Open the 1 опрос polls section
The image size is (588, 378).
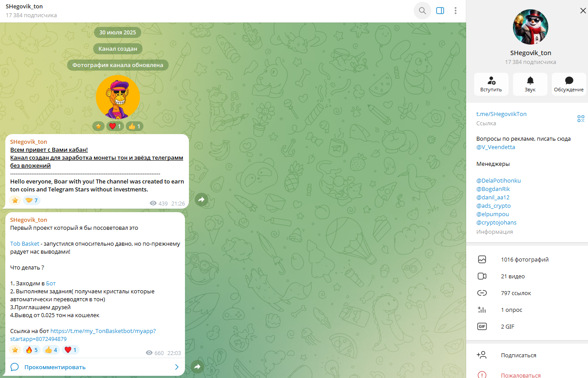527,310
